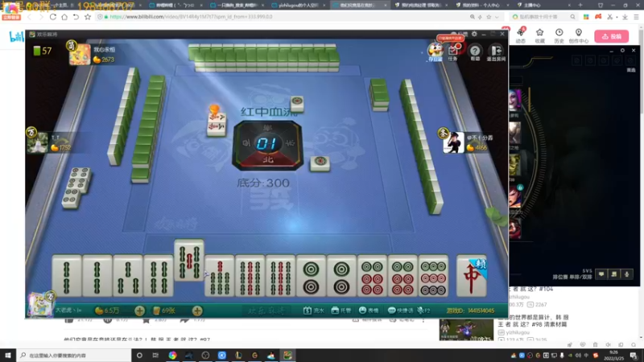Open the taskbar clock and date
The height and width of the screenshot is (362, 644).
[613, 355]
